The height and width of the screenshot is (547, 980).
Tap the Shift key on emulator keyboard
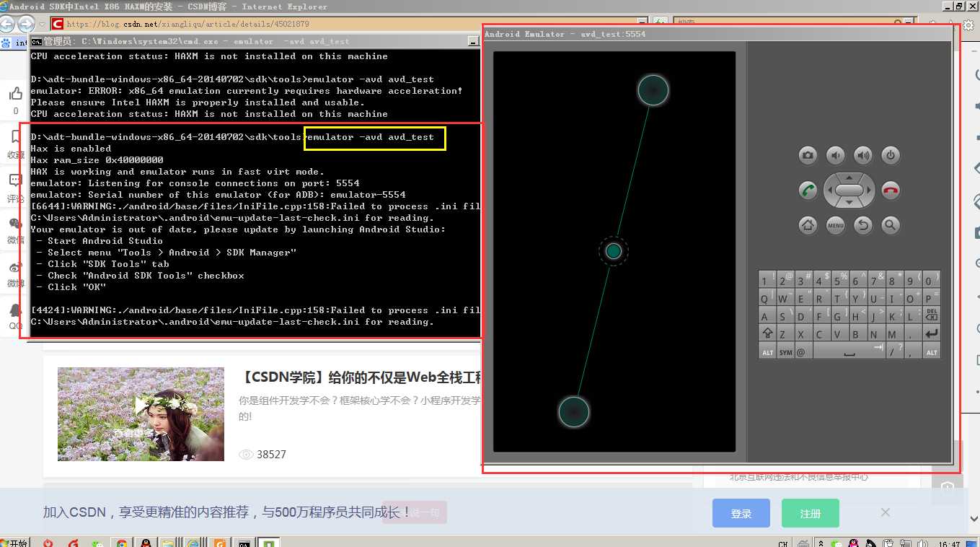tap(767, 333)
